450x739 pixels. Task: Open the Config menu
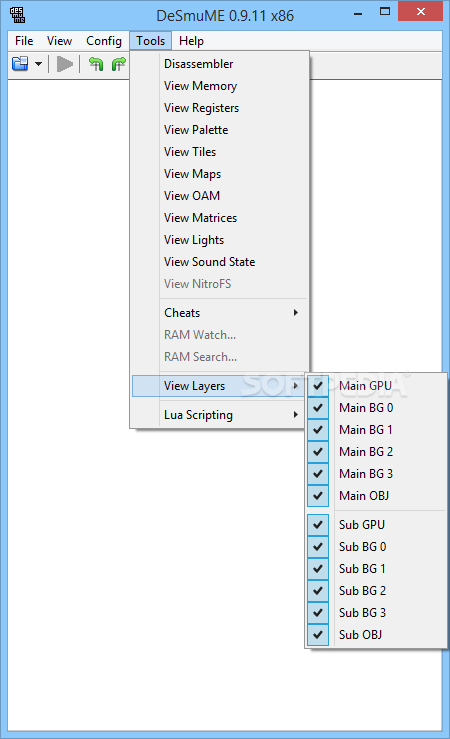coord(104,41)
